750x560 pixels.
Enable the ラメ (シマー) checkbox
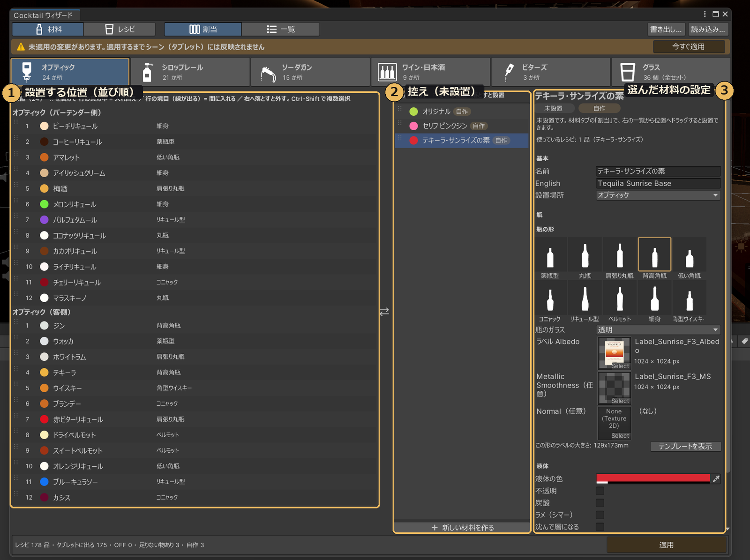point(600,515)
